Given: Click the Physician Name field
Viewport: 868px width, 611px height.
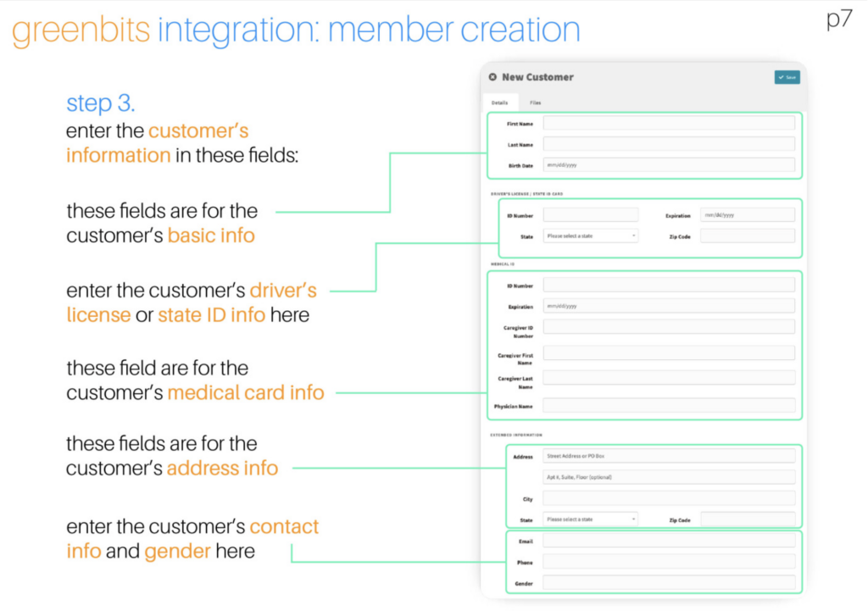Looking at the screenshot, I should click(x=669, y=405).
